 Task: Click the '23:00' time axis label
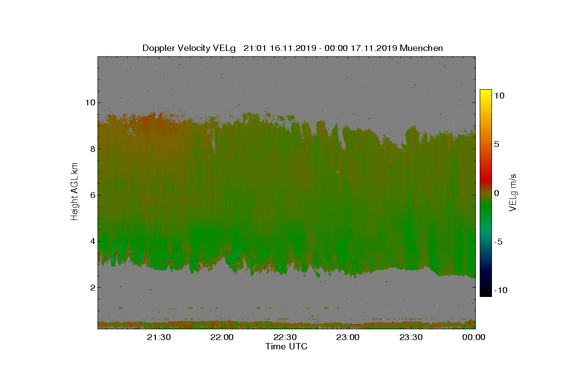point(349,337)
